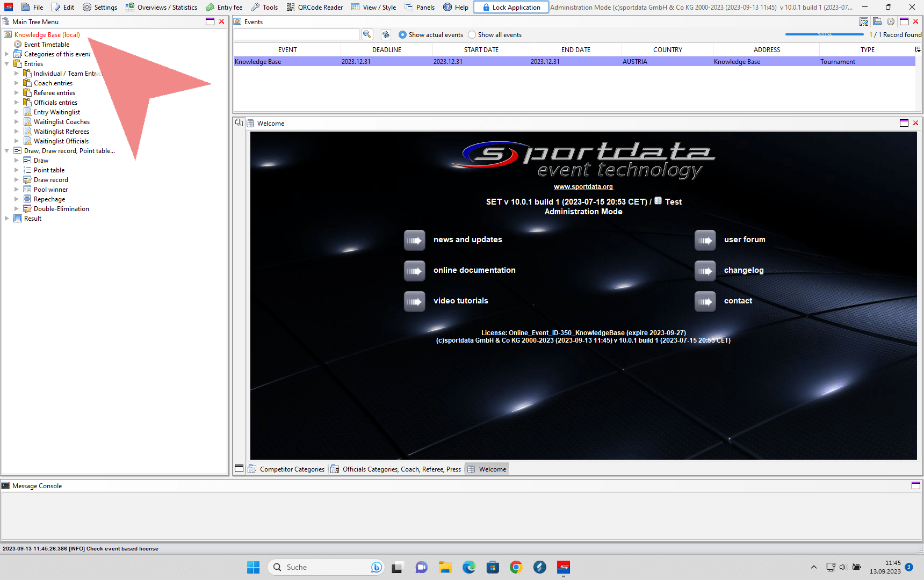Click the search magnifier icon in Events panel
Viewport: 924px width, 580px height.
(x=367, y=34)
